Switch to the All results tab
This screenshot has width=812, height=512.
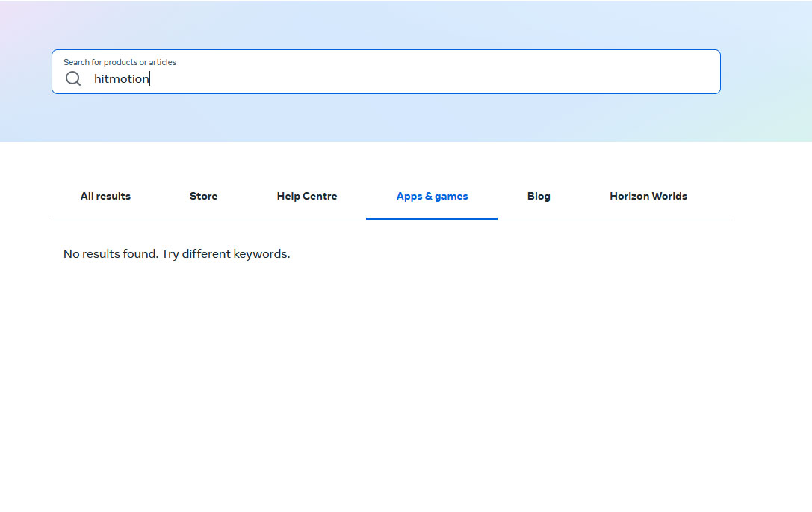pyautogui.click(x=105, y=197)
